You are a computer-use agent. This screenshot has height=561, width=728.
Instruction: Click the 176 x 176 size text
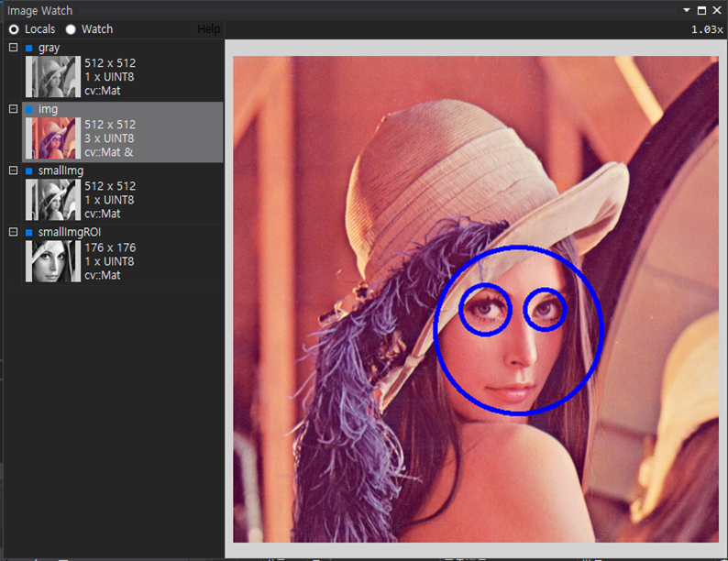(110, 247)
